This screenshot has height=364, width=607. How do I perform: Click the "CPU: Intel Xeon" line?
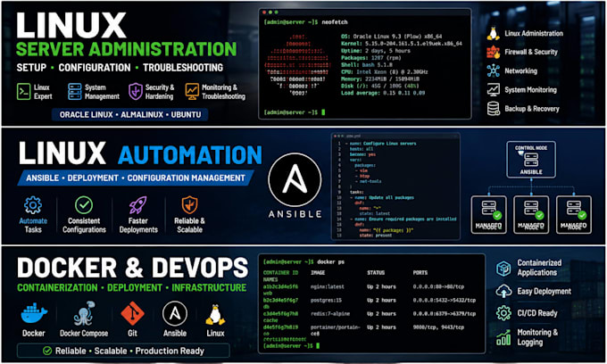385,71
